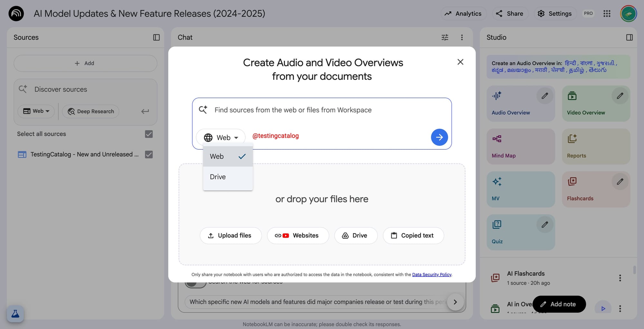Viewport: 644px width, 329px height.
Task: Click the Studio panel scrollbar
Action: click(x=634, y=270)
